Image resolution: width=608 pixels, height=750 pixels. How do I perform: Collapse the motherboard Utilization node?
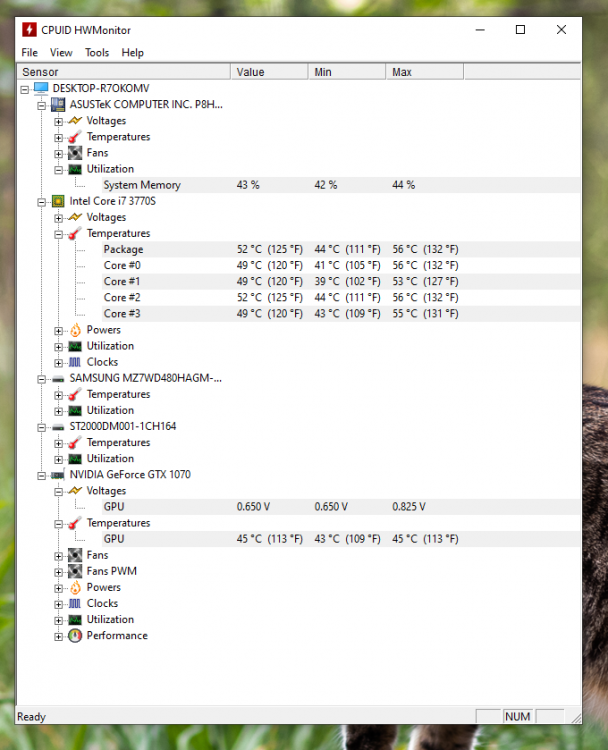(x=58, y=170)
